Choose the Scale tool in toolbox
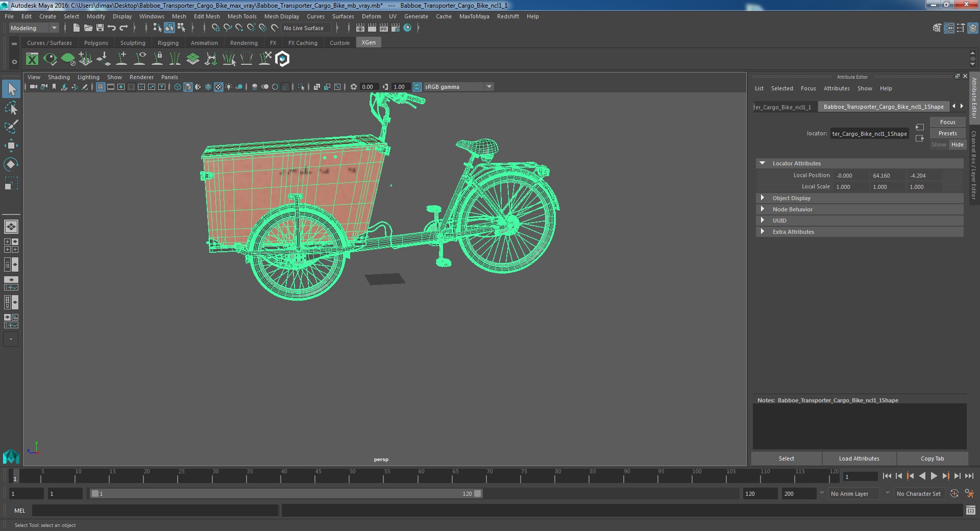This screenshot has height=531, width=980. tap(11, 183)
